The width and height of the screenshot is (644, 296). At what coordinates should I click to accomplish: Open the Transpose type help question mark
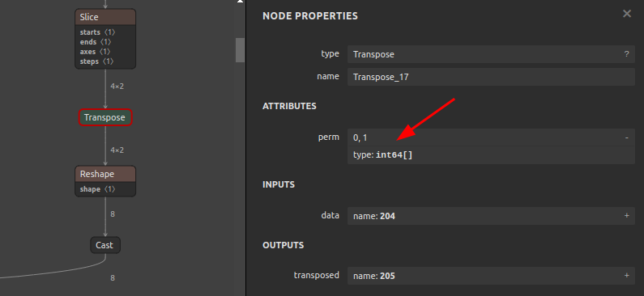[x=626, y=54]
